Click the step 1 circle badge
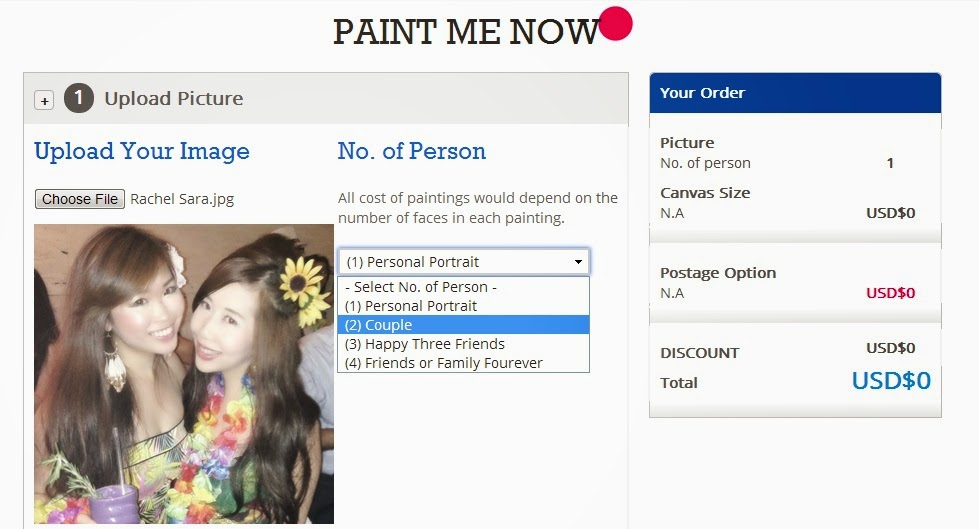Image resolution: width=979 pixels, height=529 pixels. (79, 98)
